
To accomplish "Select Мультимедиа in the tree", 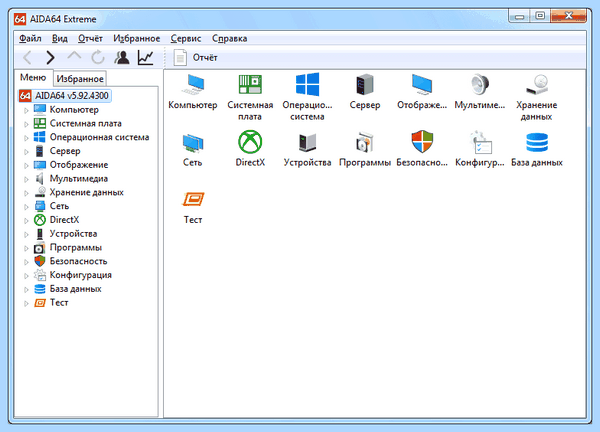I will [79, 179].
